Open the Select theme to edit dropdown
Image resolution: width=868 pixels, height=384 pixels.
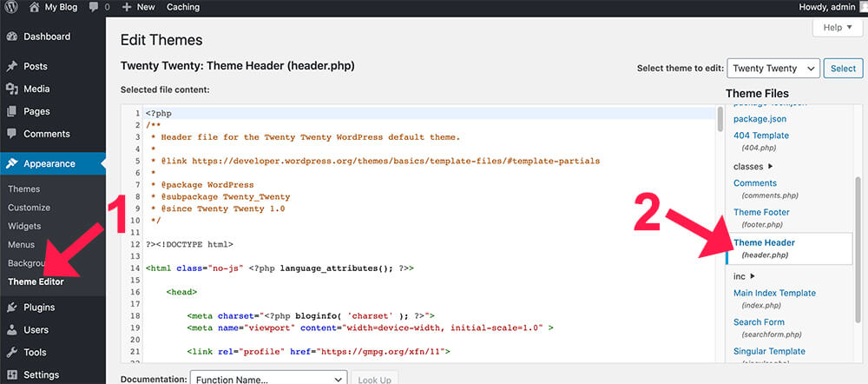pos(773,69)
